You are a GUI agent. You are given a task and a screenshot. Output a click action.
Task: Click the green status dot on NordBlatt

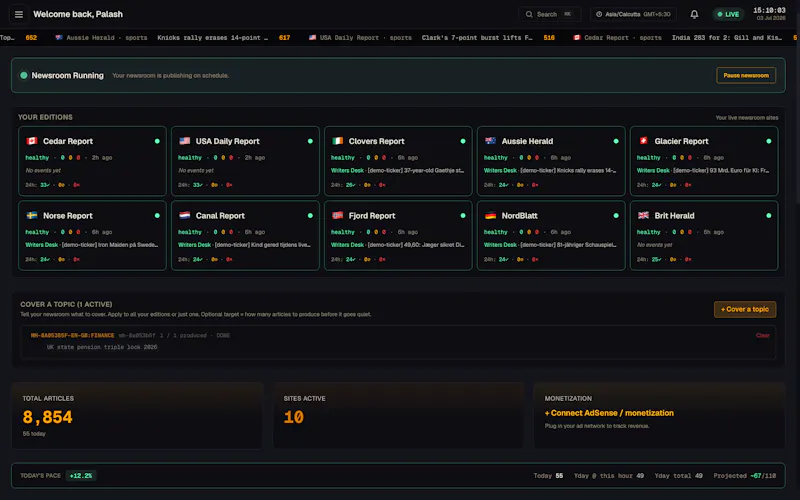pyautogui.click(x=616, y=216)
